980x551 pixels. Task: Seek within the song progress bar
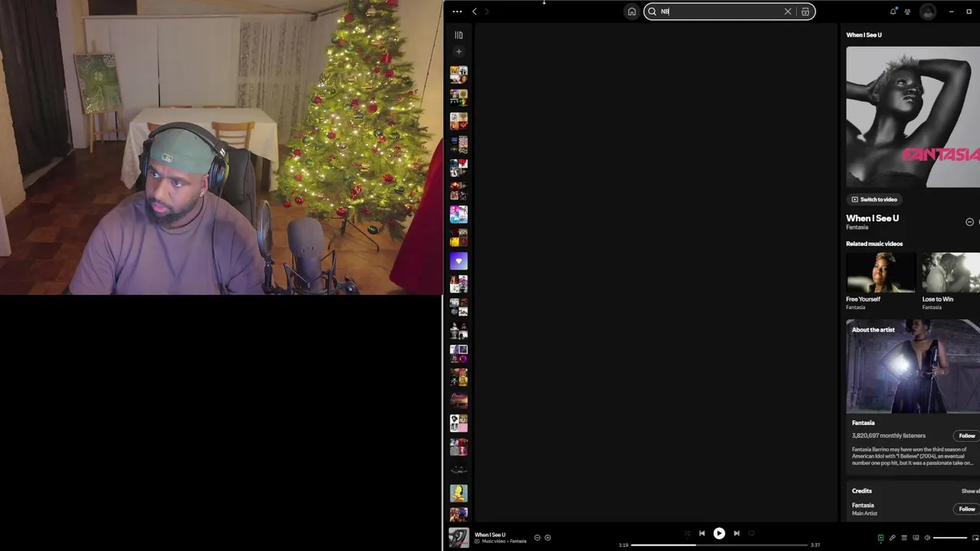pos(719,545)
